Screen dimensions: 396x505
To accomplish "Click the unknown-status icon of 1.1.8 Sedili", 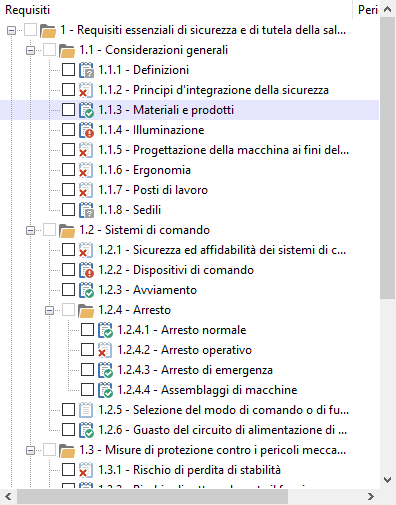I will (x=86, y=210).
